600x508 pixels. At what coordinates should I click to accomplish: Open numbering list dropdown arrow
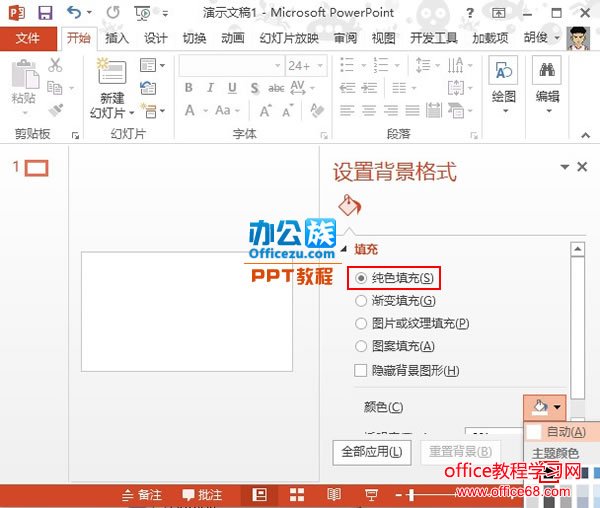[397, 66]
